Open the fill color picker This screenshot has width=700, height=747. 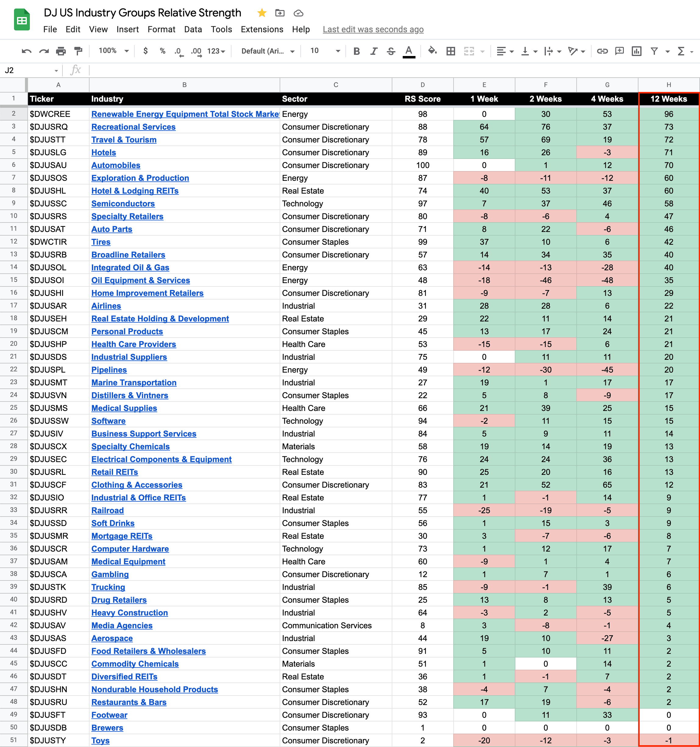click(x=432, y=51)
